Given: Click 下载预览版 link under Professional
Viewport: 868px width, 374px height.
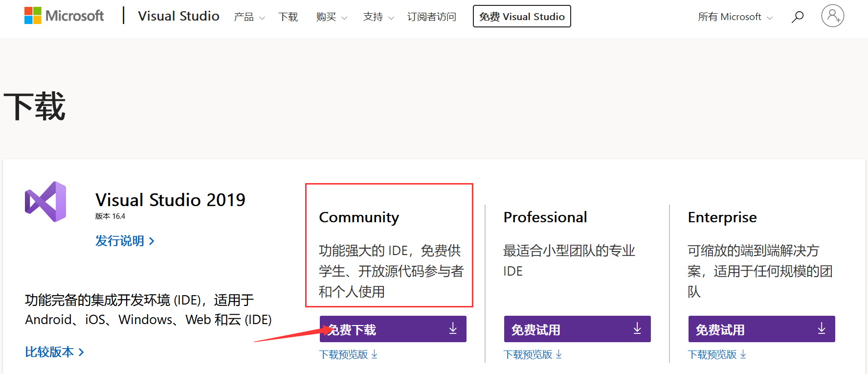Looking at the screenshot, I should click(533, 354).
